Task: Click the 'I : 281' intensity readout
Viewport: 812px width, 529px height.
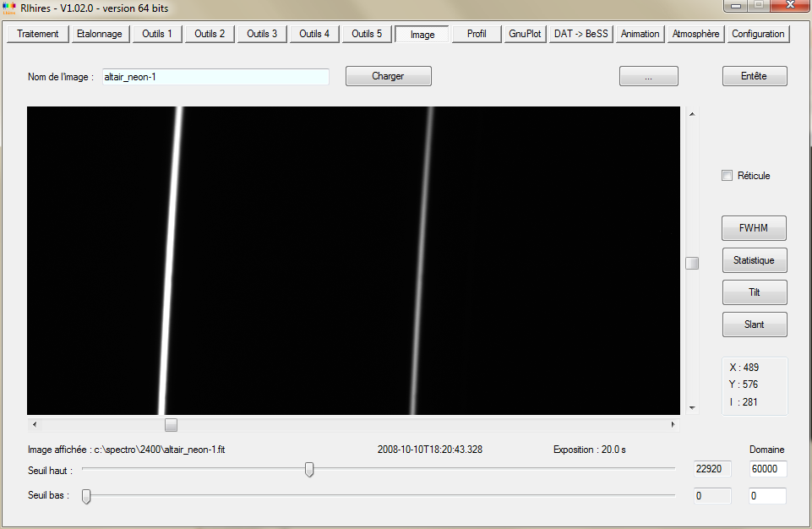Action: [x=744, y=402]
